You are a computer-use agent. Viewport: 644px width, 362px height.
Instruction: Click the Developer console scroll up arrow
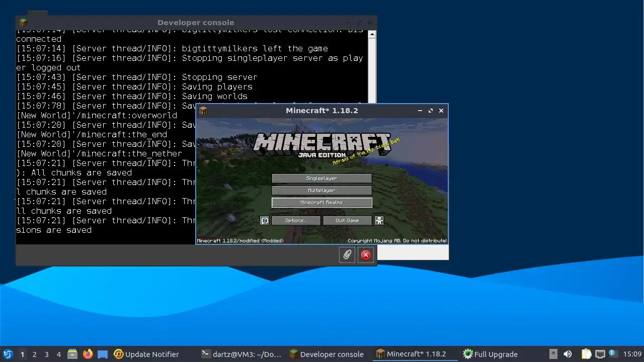(x=372, y=35)
